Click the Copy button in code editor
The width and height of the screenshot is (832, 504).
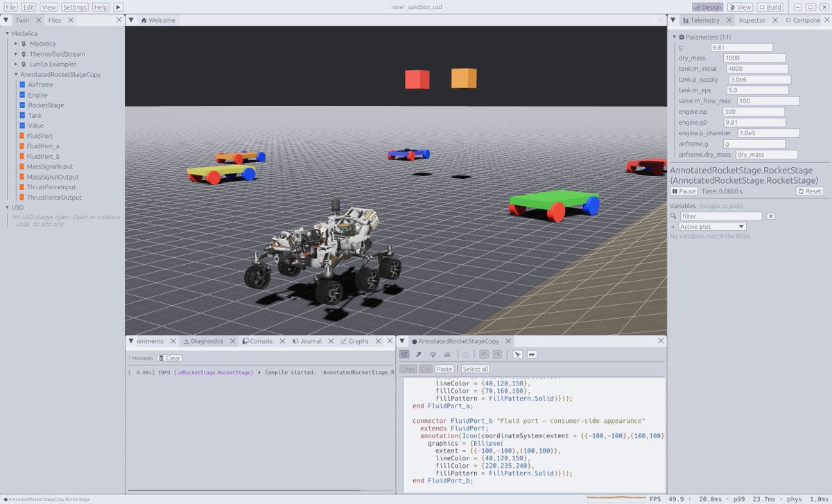click(408, 369)
